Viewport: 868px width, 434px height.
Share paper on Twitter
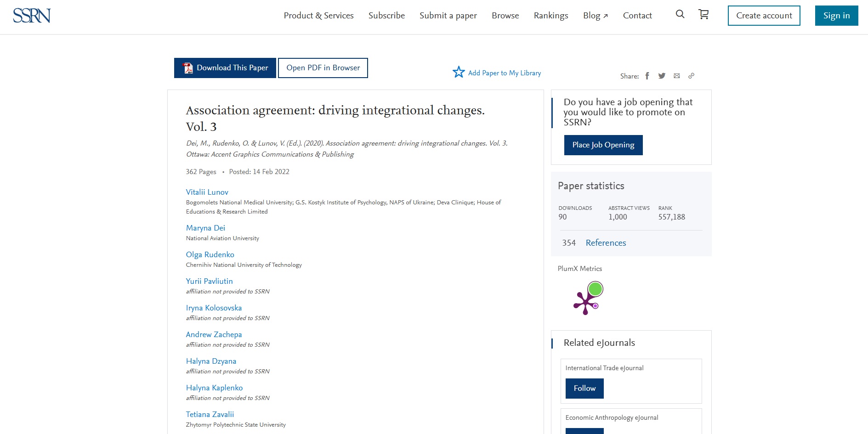[x=662, y=76]
